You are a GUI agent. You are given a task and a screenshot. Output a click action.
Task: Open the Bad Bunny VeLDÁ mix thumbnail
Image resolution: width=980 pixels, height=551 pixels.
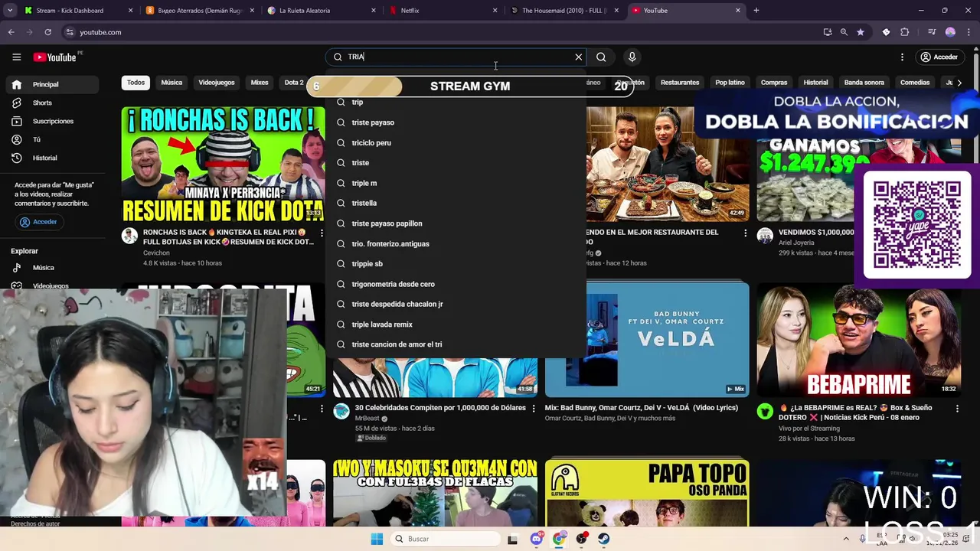pyautogui.click(x=647, y=340)
